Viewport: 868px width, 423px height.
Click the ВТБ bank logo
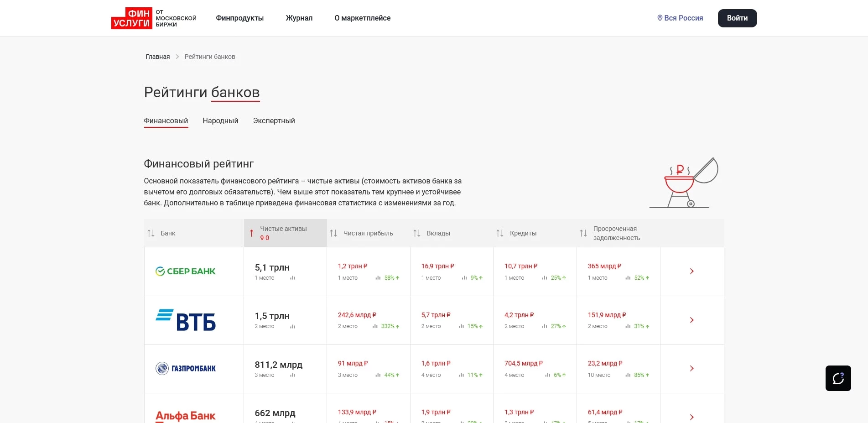(x=186, y=320)
